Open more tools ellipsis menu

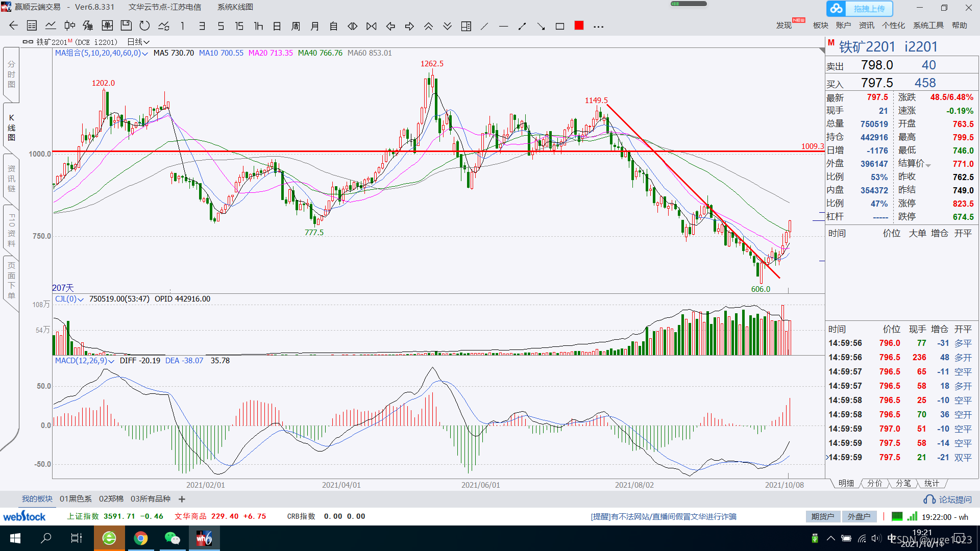click(599, 27)
